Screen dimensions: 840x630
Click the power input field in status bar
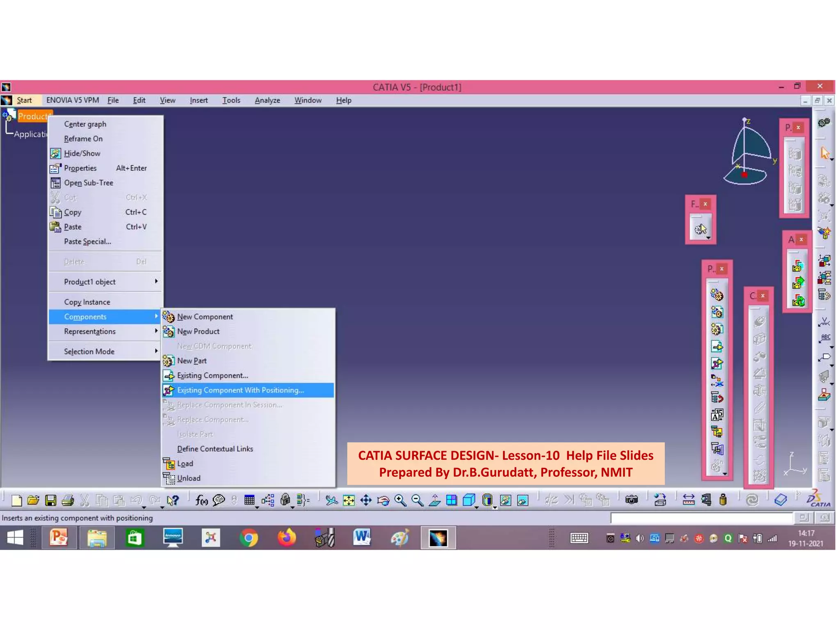(701, 518)
